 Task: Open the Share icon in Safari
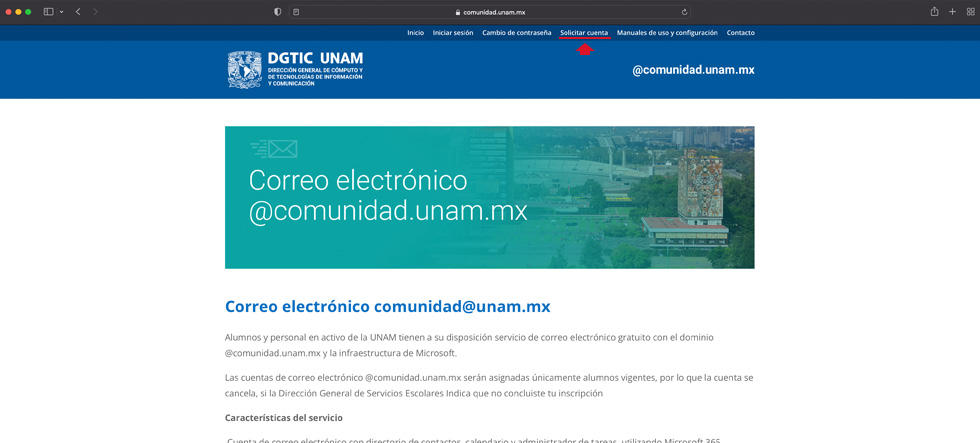[x=935, y=11]
